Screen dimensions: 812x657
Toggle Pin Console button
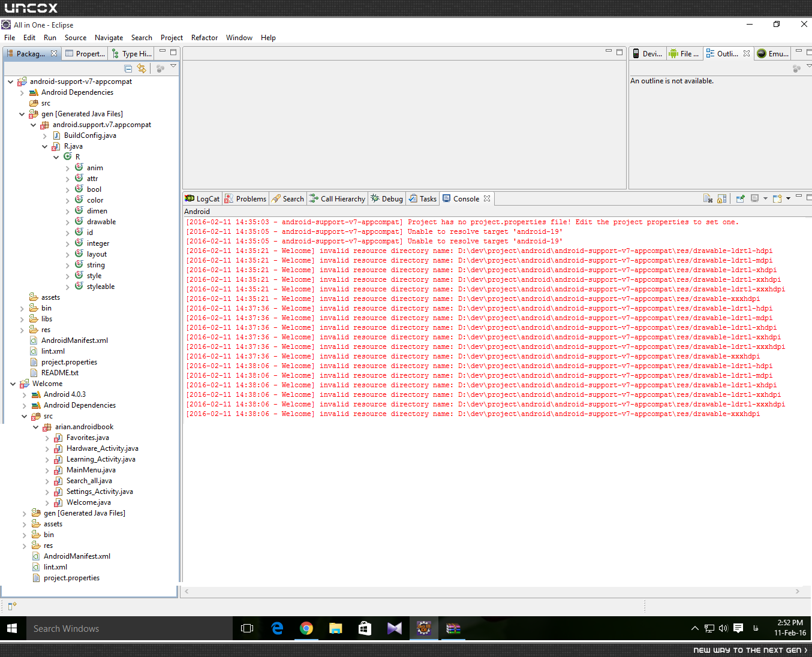point(741,199)
